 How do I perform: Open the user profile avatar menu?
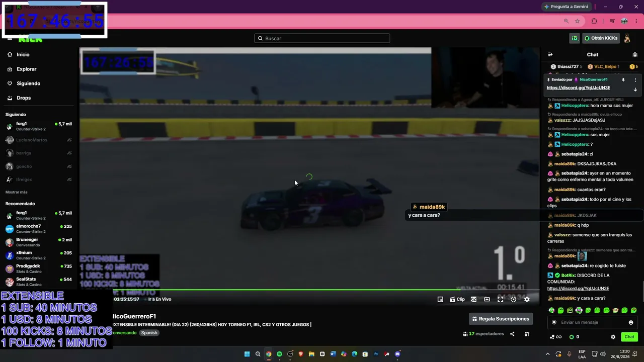tap(627, 38)
